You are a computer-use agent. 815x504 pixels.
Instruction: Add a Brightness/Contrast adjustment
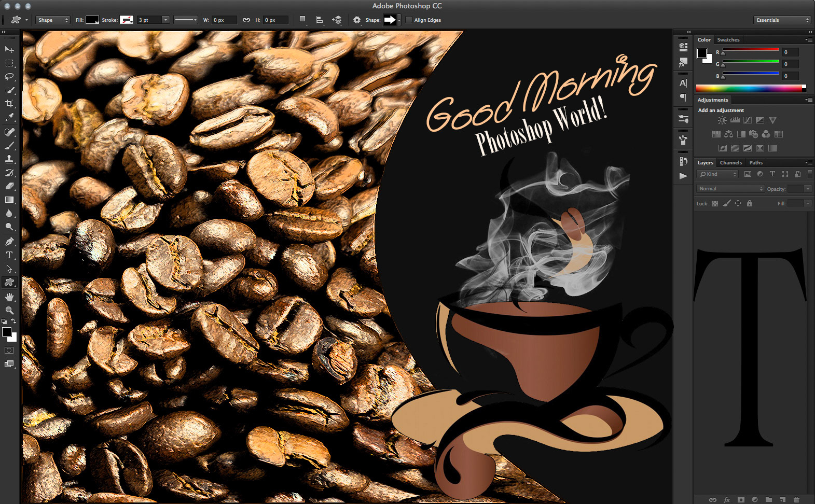point(722,120)
